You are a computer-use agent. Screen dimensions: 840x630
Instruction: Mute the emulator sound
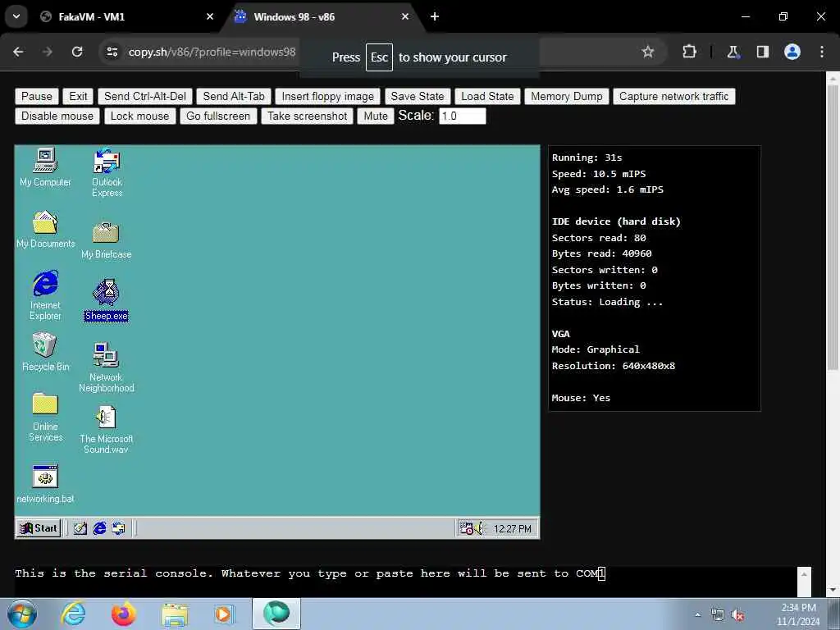376,116
